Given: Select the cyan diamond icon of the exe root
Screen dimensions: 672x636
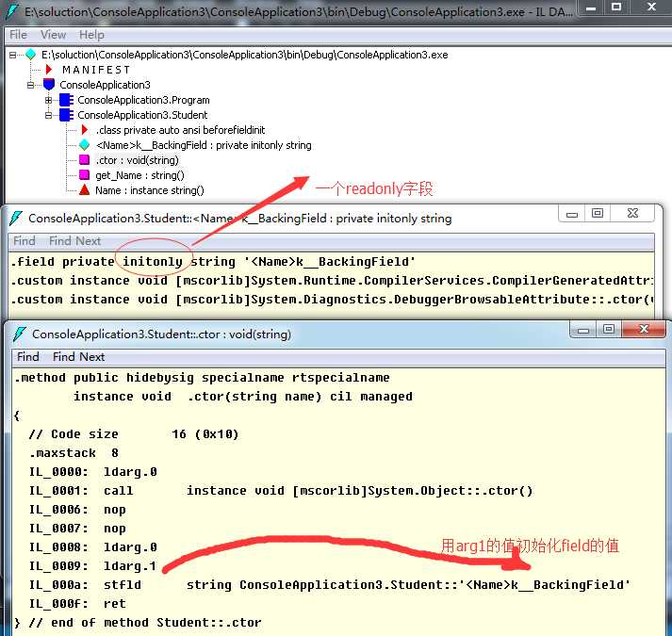Looking at the screenshot, I should (x=30, y=55).
